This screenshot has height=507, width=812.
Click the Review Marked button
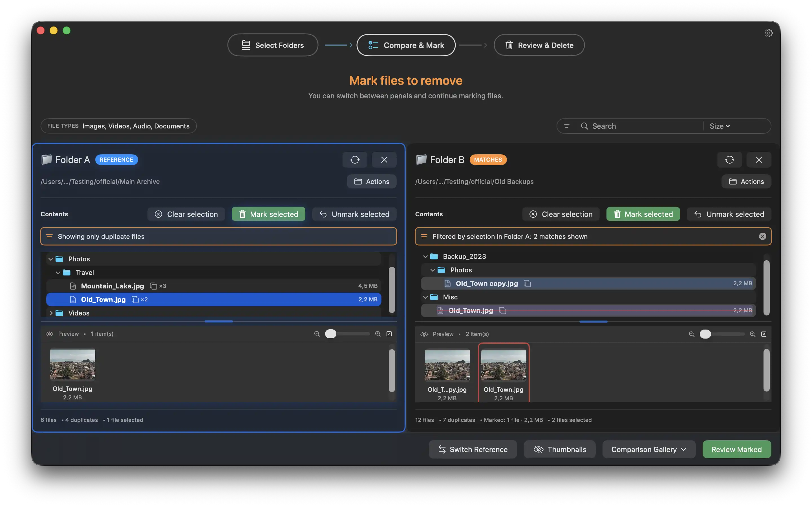click(736, 449)
